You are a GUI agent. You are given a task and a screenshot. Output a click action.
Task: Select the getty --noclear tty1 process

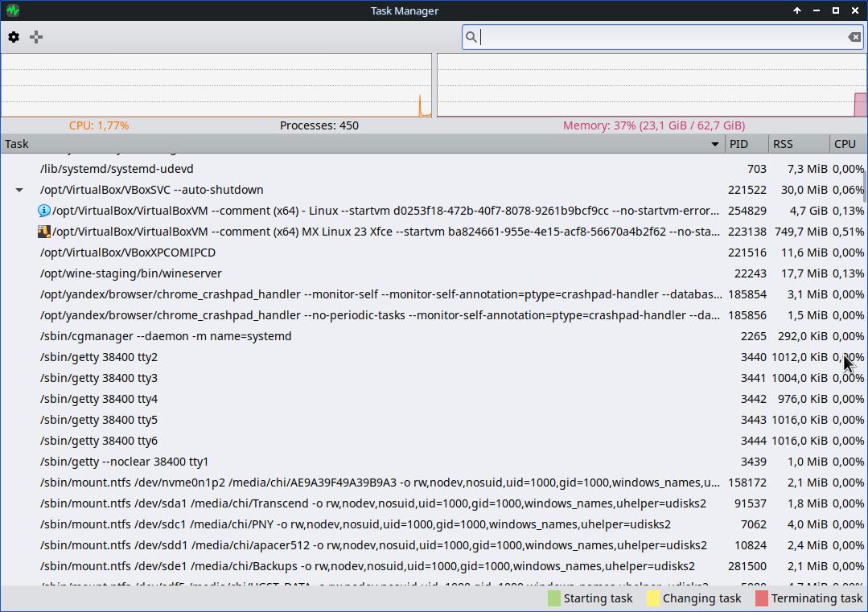tap(432, 462)
